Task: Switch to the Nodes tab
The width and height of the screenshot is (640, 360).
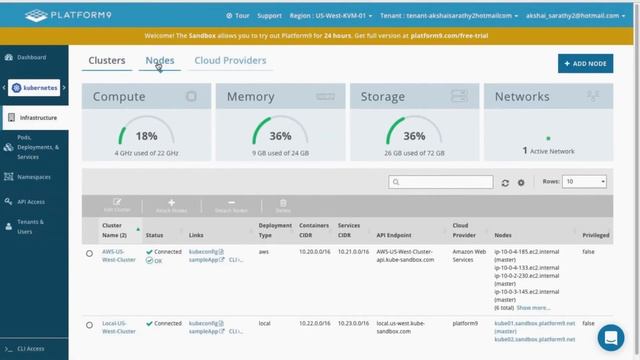Action: click(160, 60)
